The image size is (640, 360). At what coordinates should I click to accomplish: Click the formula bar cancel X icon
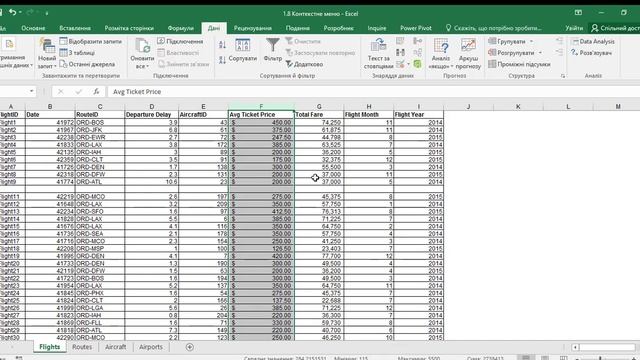60,91
